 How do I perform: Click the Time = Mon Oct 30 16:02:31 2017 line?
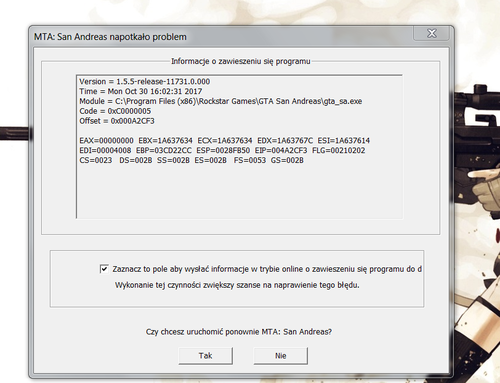click(141, 91)
